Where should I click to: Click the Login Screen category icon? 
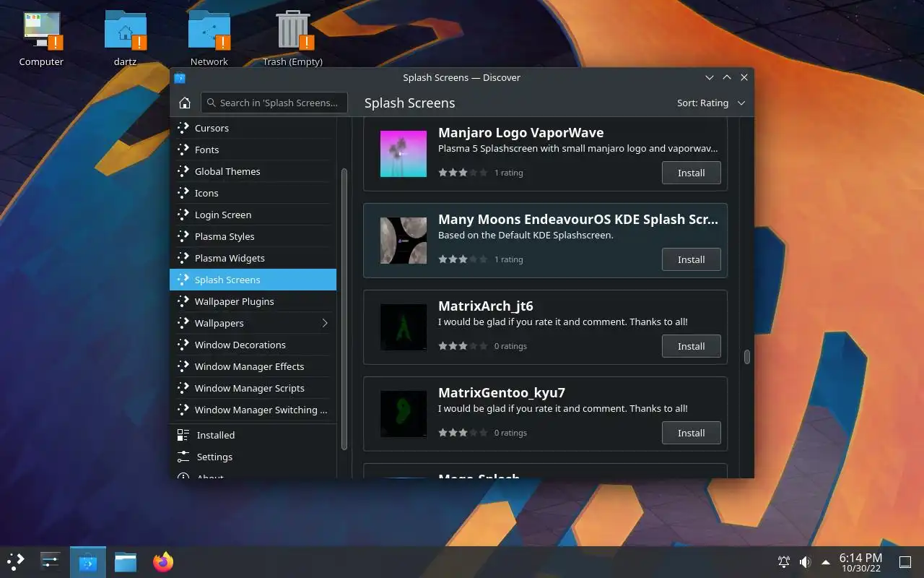click(x=183, y=215)
